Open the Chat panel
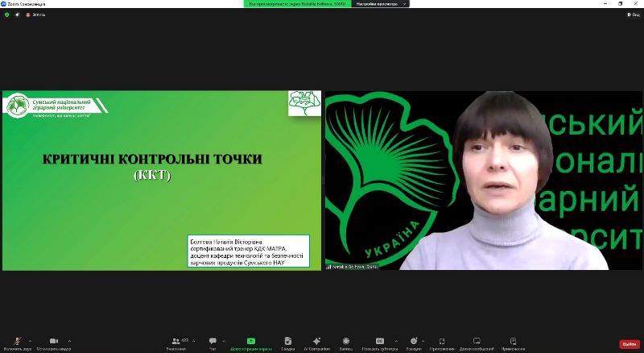This screenshot has height=353, width=644. [213, 342]
